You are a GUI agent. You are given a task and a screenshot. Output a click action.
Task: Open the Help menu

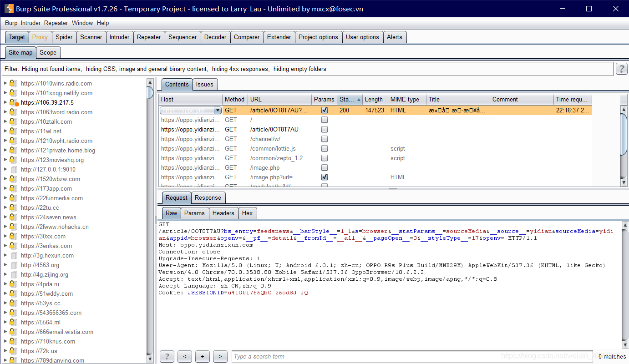[x=103, y=23]
